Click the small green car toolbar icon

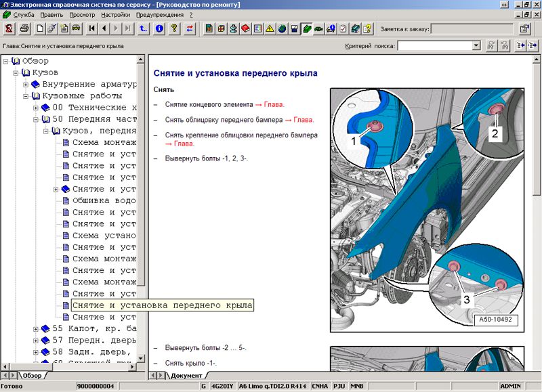click(318, 28)
